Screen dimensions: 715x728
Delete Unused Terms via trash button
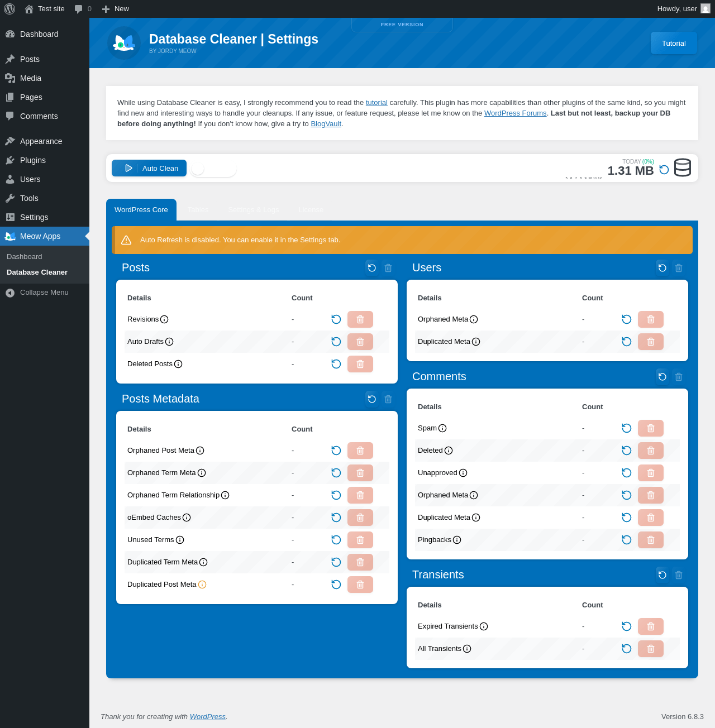[x=360, y=540]
